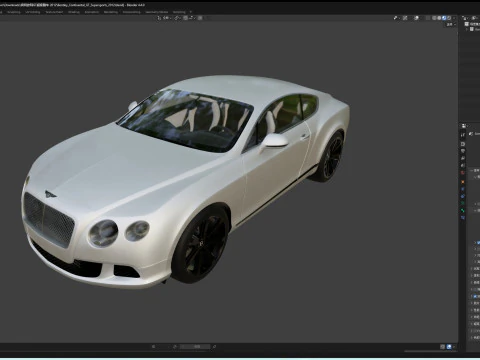The width and height of the screenshot is (480, 360).
Task: Toggle viewport overlays
Action: coord(416,18)
